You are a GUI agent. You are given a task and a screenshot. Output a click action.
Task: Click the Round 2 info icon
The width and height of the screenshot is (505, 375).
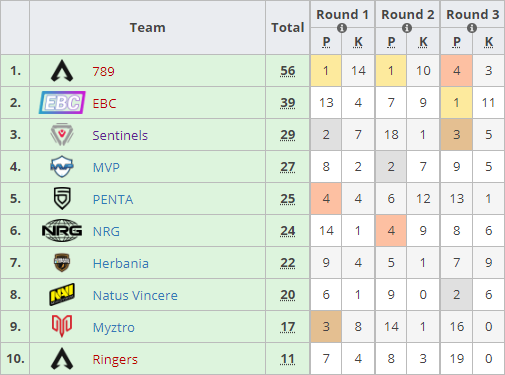(x=407, y=28)
